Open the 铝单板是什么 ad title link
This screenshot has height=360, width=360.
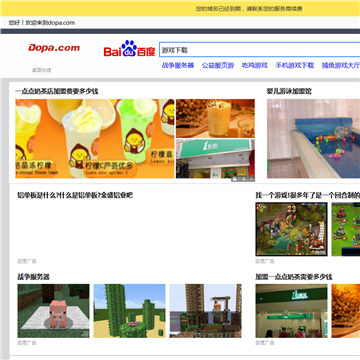(x=75, y=195)
